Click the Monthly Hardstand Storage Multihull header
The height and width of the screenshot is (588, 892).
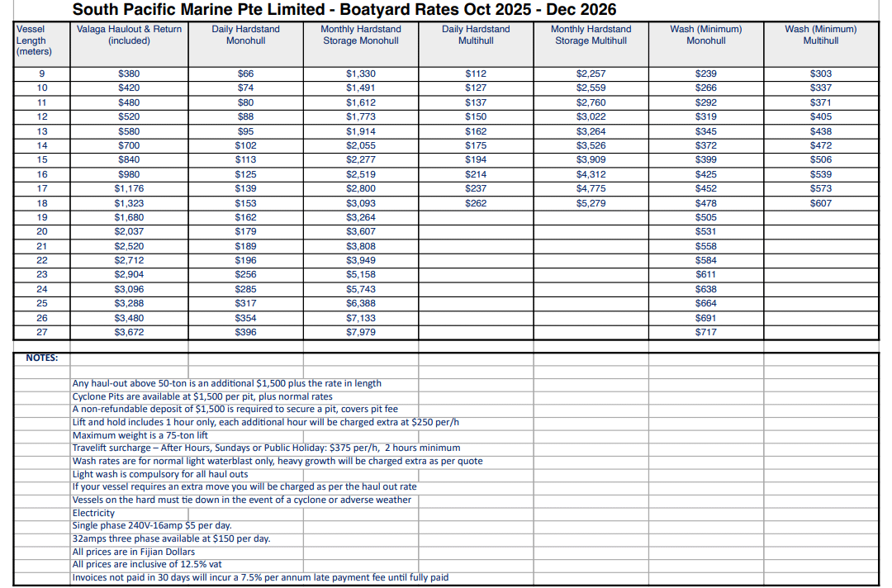(591, 35)
